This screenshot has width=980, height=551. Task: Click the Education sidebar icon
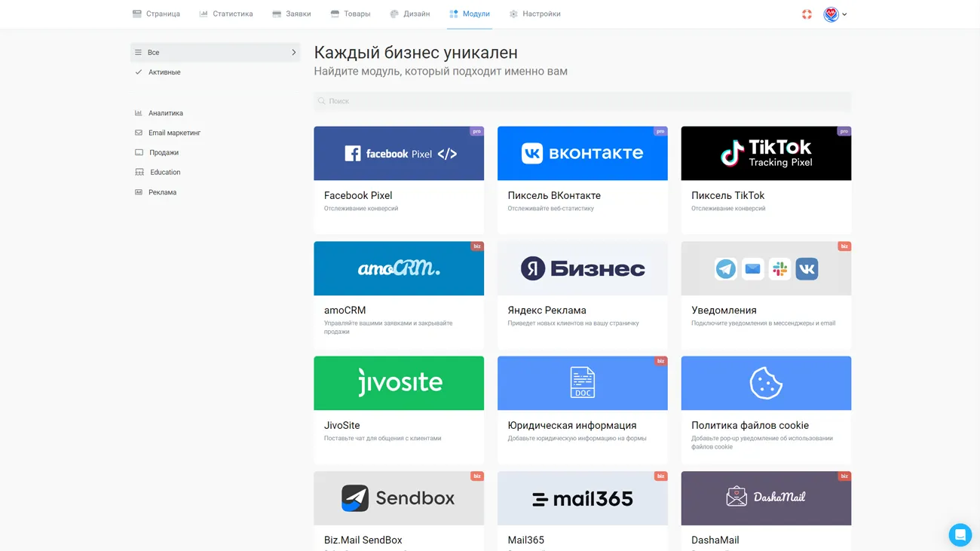[x=139, y=173]
